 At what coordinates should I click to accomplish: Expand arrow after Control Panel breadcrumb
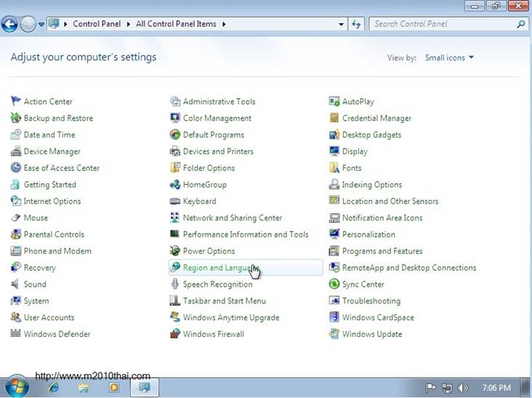[x=129, y=24]
